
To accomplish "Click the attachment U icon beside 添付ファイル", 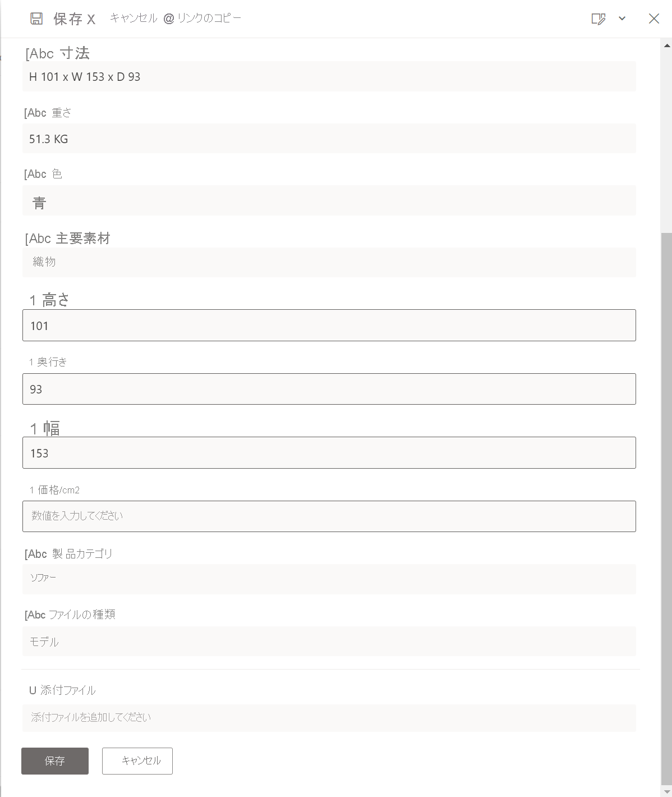I will [33, 690].
